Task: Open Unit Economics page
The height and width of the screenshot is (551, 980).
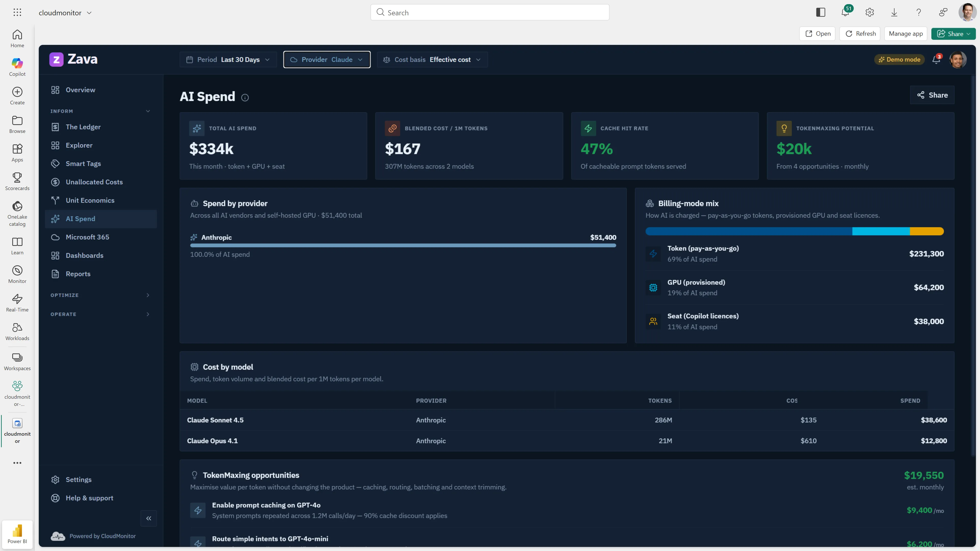Action: point(101,201)
